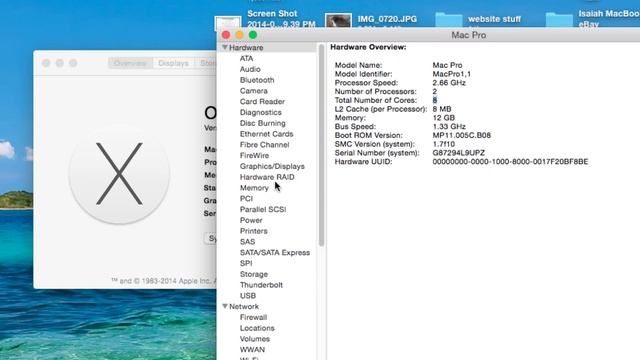Switch to Displays tab in About window
Viewport: 640px width, 360px height.
click(173, 63)
